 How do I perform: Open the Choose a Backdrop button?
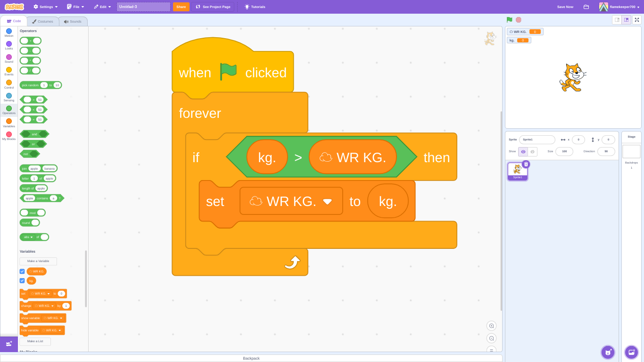(631, 352)
